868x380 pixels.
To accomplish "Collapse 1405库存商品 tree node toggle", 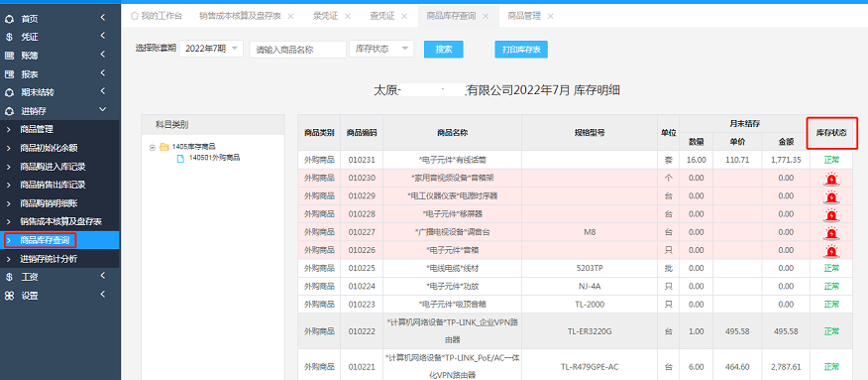I will (x=153, y=148).
